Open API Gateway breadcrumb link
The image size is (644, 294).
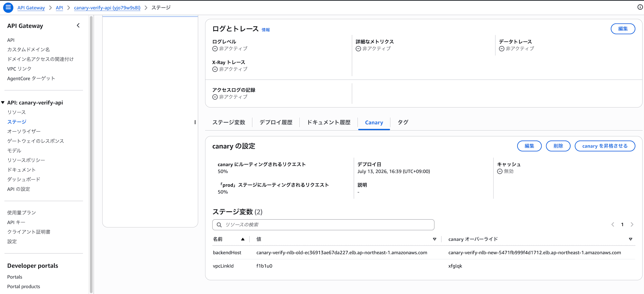(31, 8)
